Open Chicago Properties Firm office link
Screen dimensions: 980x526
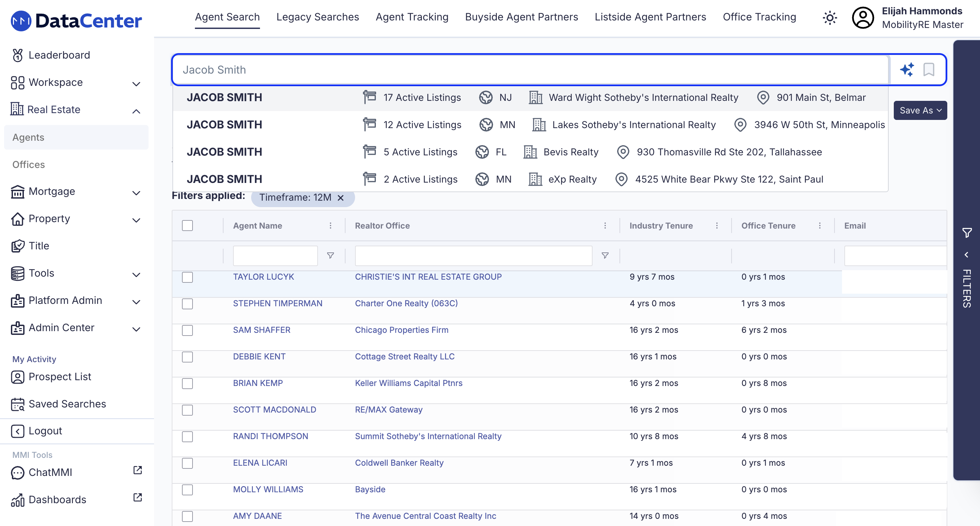(401, 330)
